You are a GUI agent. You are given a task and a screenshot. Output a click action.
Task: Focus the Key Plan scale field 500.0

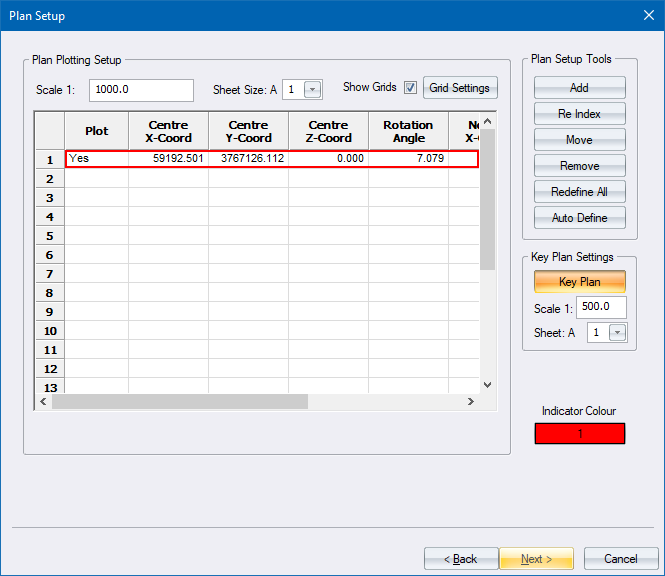(601, 307)
